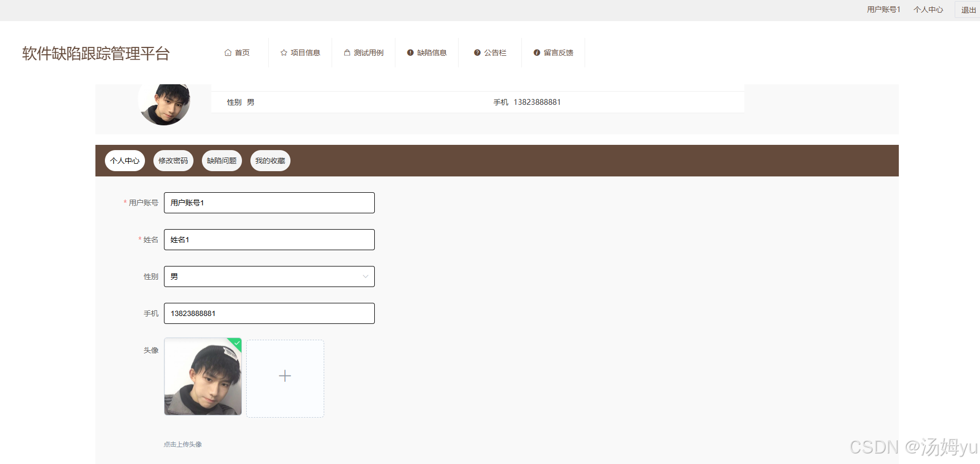Switch to the 我的收藏 tab
The image size is (980, 464).
pos(270,161)
